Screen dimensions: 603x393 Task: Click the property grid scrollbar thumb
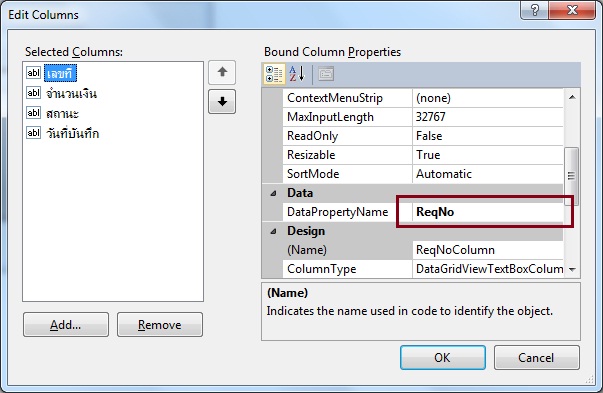(572, 176)
